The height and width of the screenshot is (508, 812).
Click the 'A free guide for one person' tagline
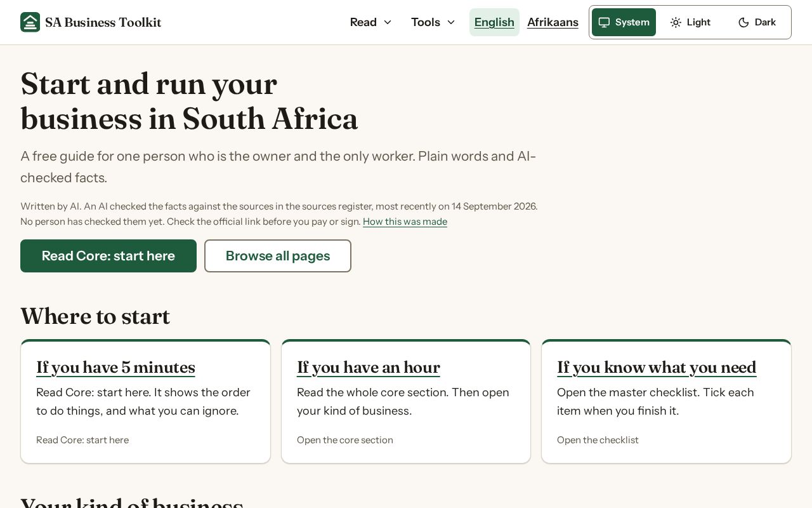coord(278,167)
